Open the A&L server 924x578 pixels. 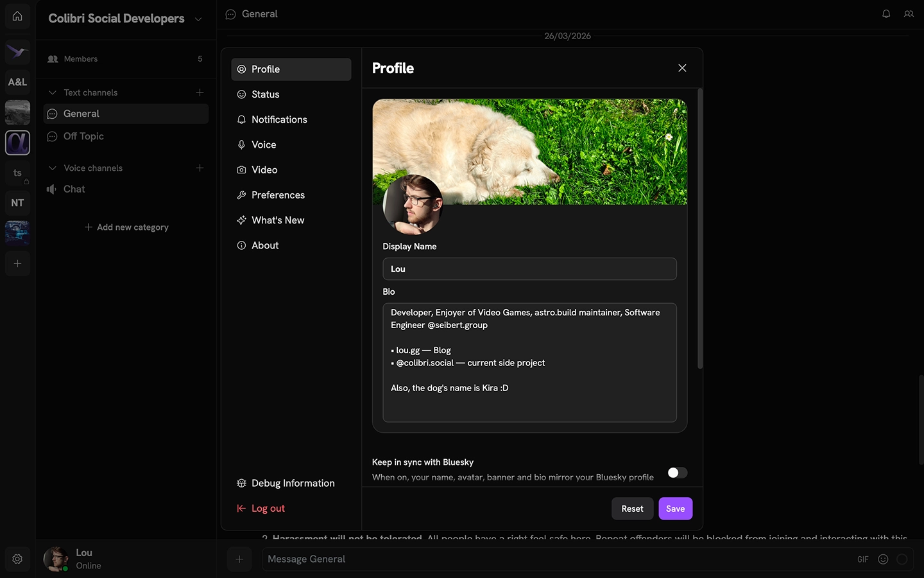click(x=17, y=82)
